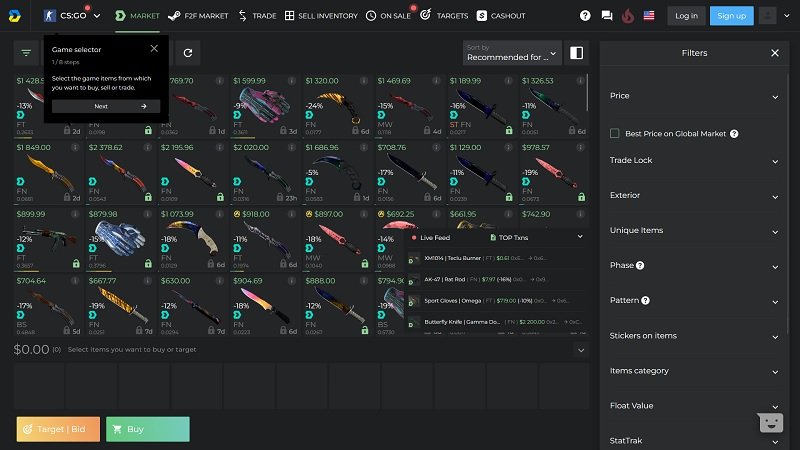This screenshot has width=800, height=450.
Task: Open the On Sale tab
Action: click(388, 16)
